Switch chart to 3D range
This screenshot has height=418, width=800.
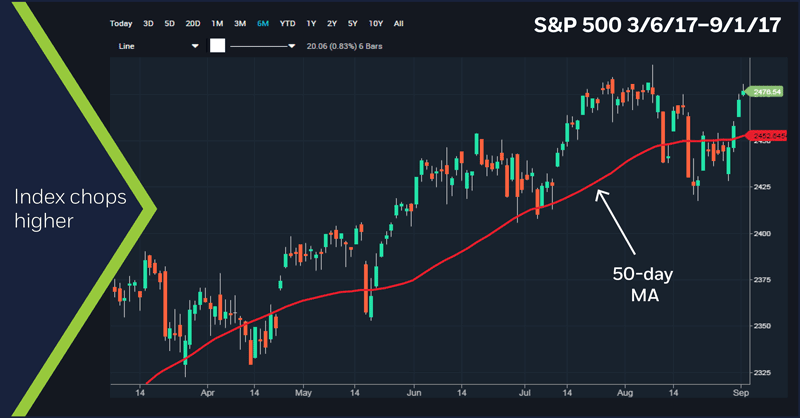pos(149,22)
